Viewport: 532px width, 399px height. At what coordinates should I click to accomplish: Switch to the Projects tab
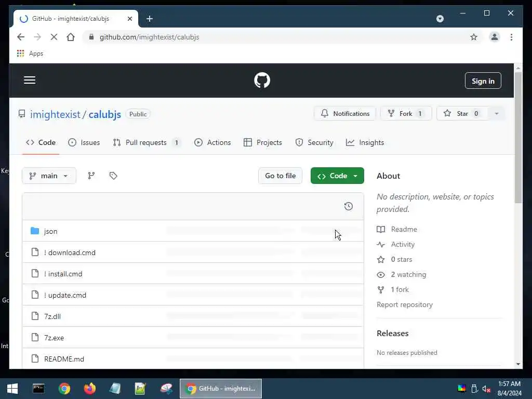(x=262, y=142)
